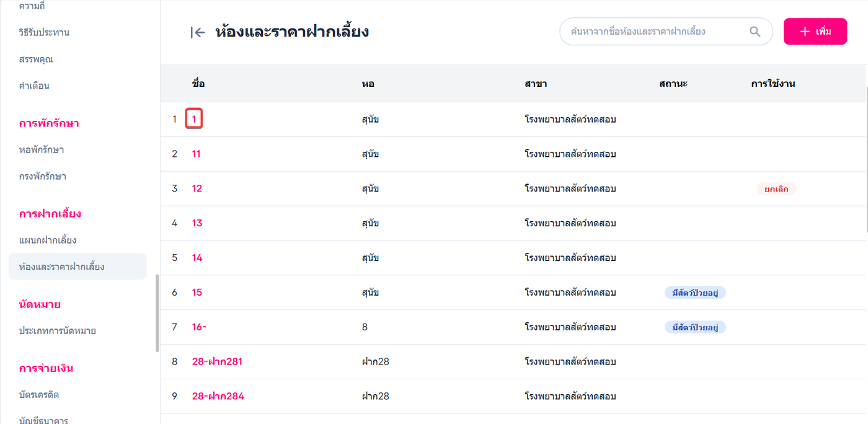Select ห้องและราคาฝากเลี้ยง sidebar item
868x424 pixels.
pos(61,267)
